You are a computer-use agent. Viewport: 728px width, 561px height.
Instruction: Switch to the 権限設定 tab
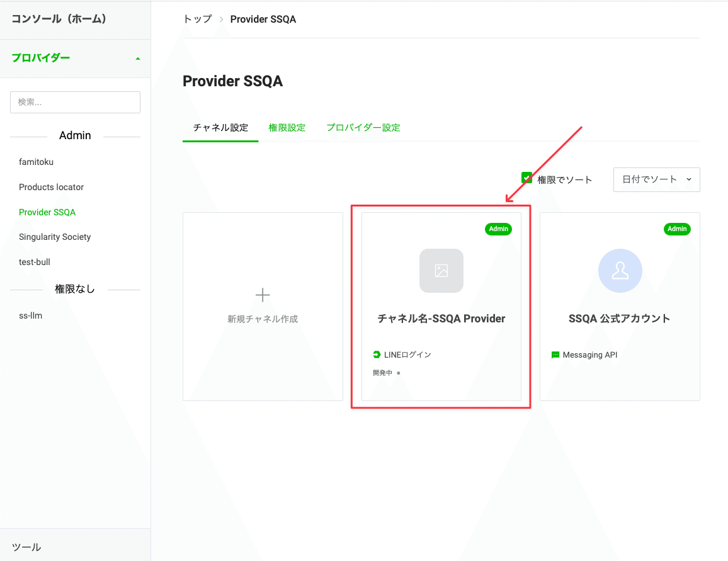pyautogui.click(x=287, y=128)
